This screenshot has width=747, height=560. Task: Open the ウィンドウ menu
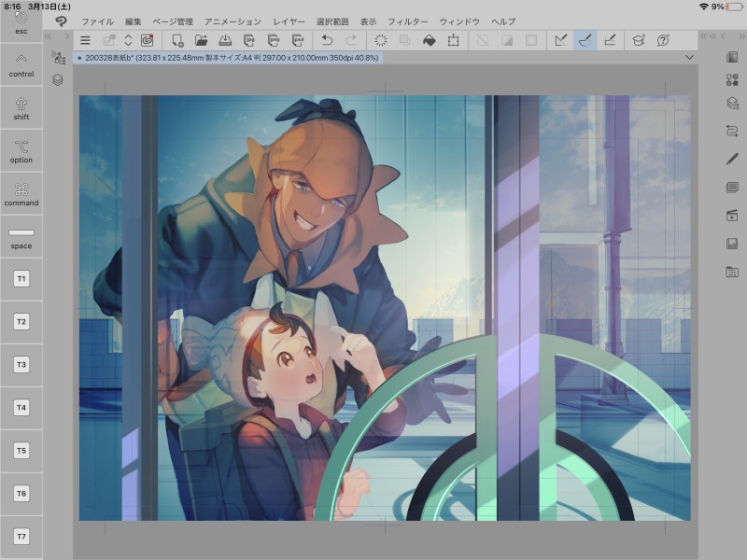(x=459, y=21)
